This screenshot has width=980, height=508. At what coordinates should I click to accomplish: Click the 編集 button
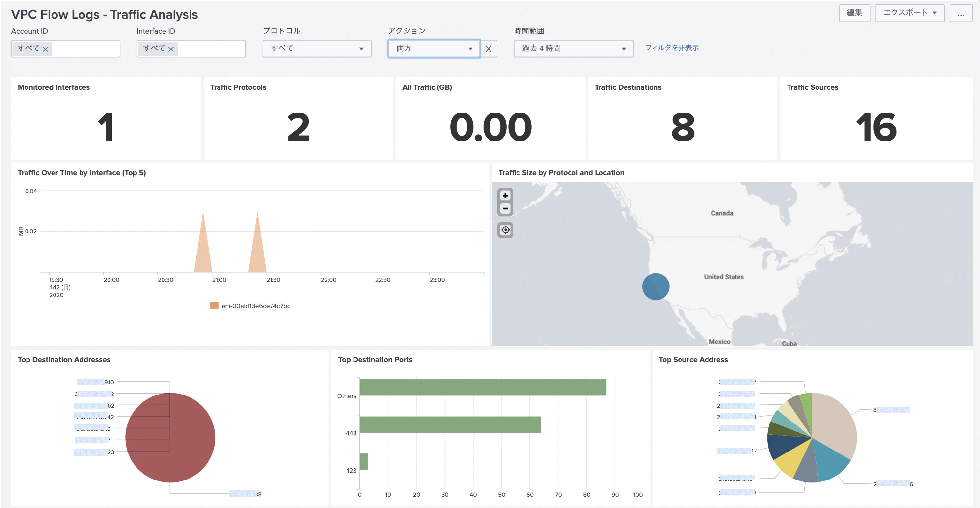pyautogui.click(x=854, y=13)
